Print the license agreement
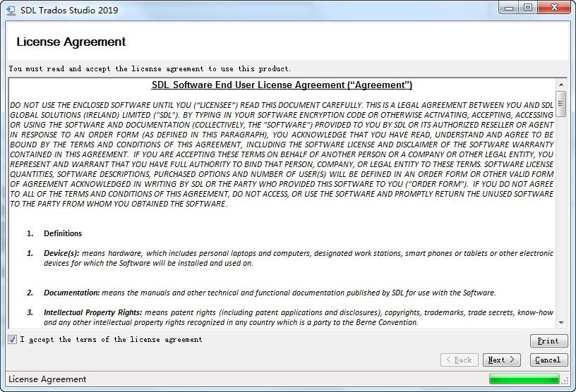This screenshot has height=392, width=576. [548, 341]
